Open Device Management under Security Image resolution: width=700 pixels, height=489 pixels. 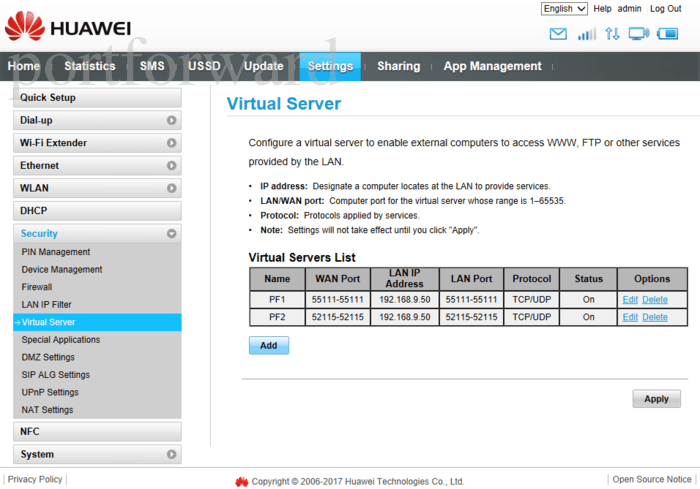tap(62, 269)
